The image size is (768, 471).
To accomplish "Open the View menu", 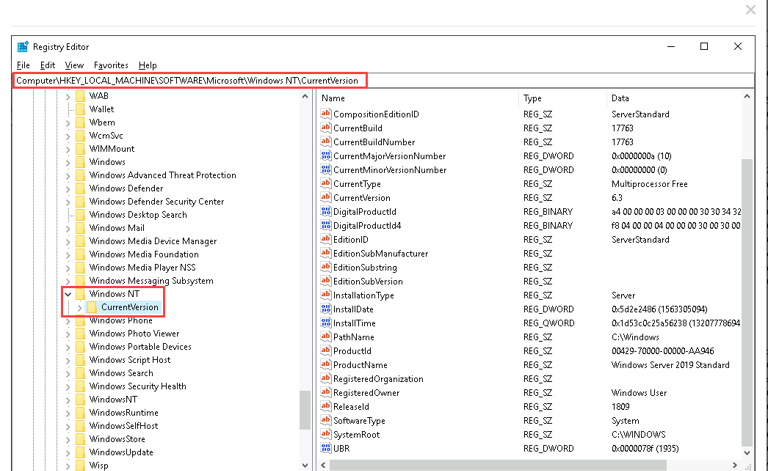I will pos(74,65).
